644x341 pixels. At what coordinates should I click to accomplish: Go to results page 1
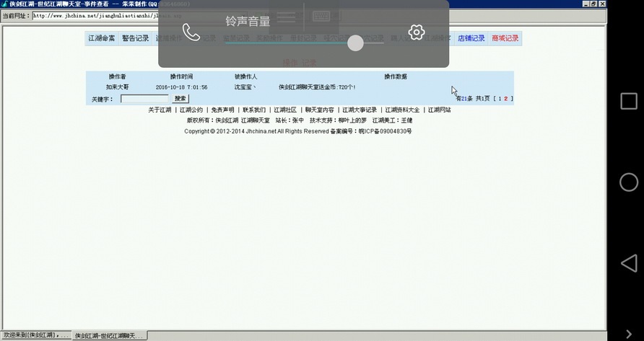pyautogui.click(x=500, y=99)
